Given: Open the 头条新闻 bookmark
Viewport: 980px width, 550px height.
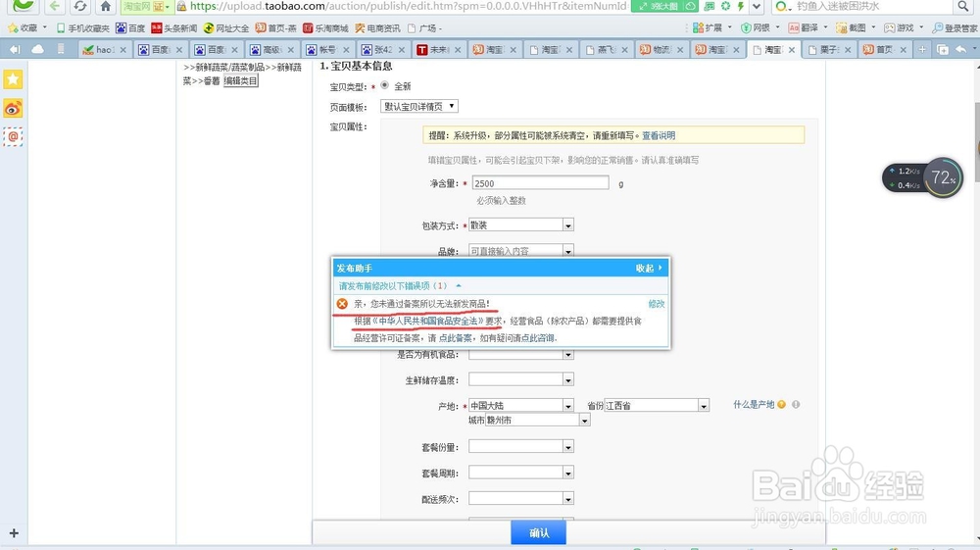Looking at the screenshot, I should 174,28.
